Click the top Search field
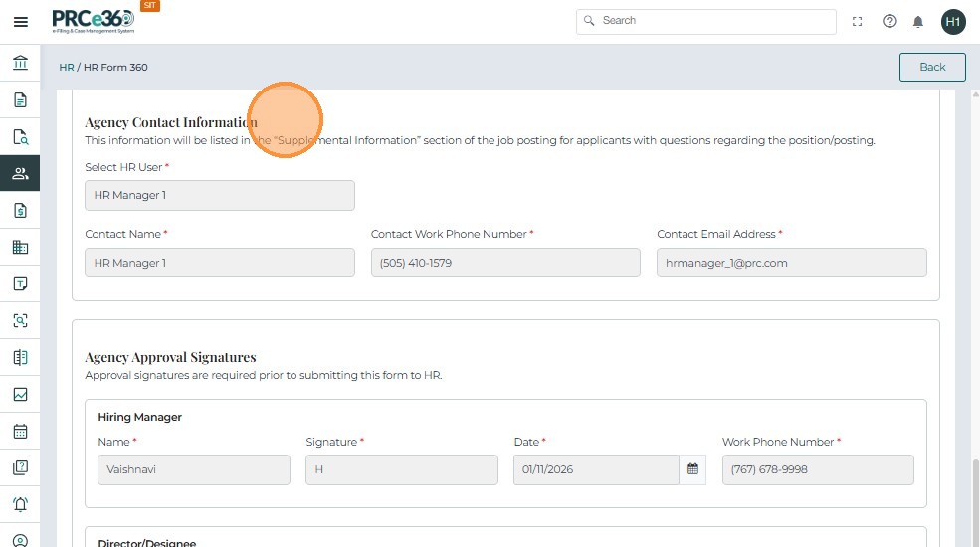Image resolution: width=980 pixels, height=547 pixels. click(x=706, y=21)
